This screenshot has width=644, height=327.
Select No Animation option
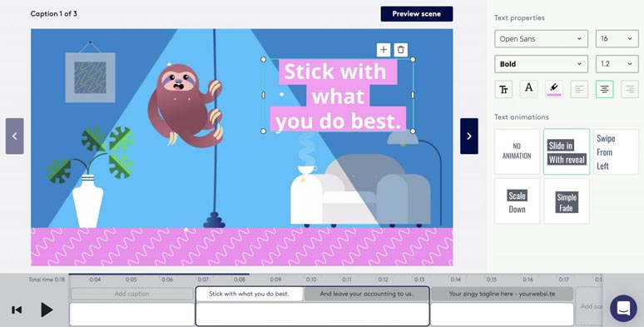coord(517,151)
